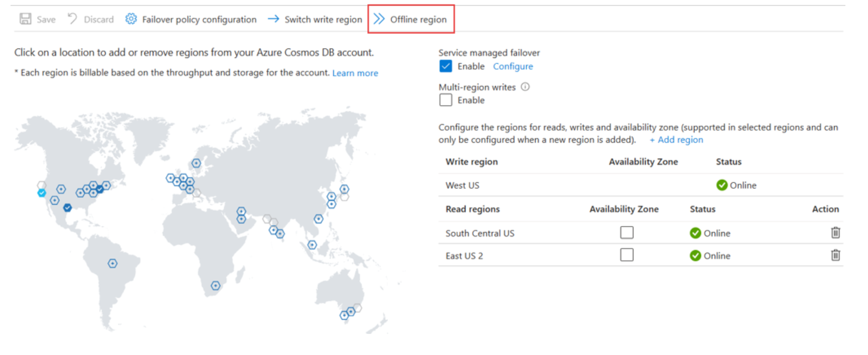Screen dimensions: 868x355
Task: Click the Switch write region arrow
Action: [x=274, y=19]
